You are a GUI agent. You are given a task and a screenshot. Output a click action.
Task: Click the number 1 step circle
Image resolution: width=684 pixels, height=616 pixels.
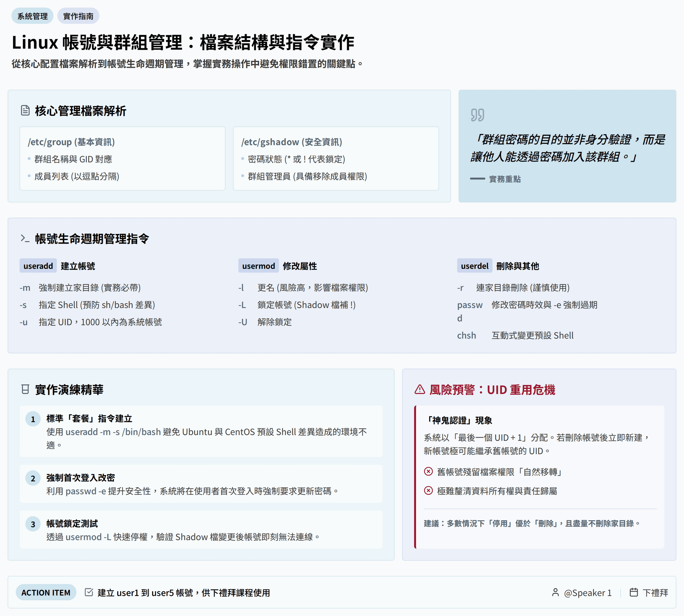coord(33,419)
